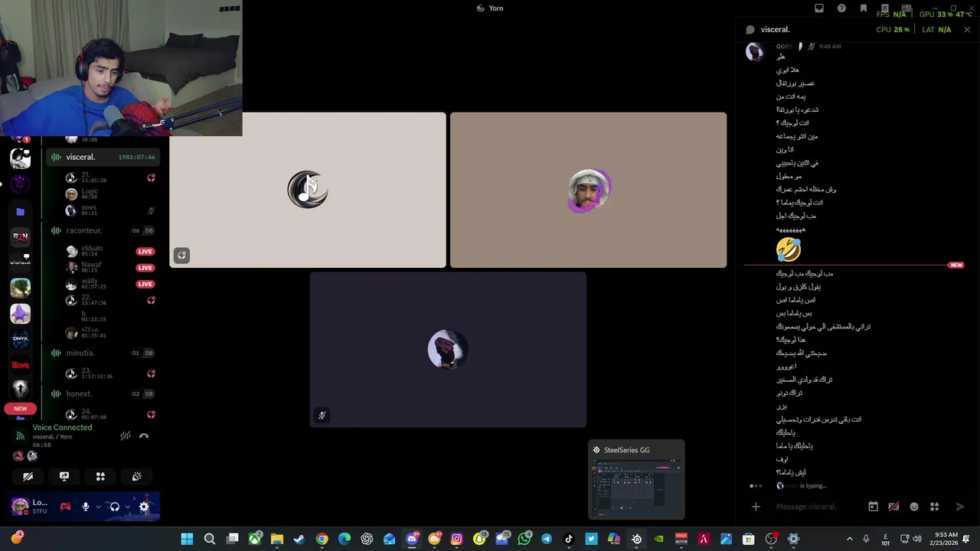The image size is (980, 551).
Task: Join the visceral. voice channel
Action: tap(102, 157)
